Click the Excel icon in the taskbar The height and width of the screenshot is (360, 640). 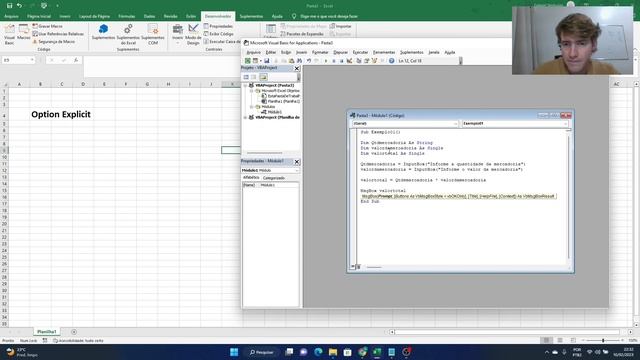(x=377, y=352)
